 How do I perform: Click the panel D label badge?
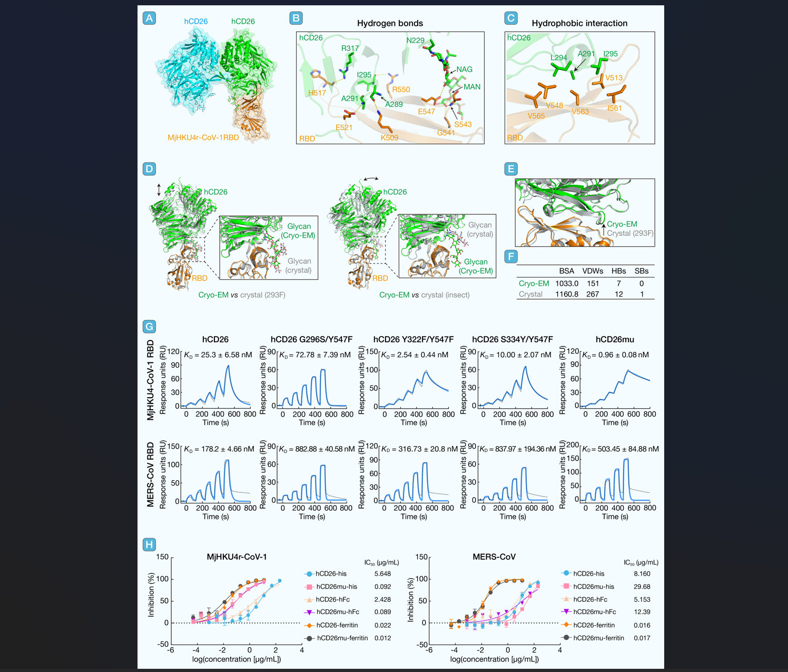point(150,169)
